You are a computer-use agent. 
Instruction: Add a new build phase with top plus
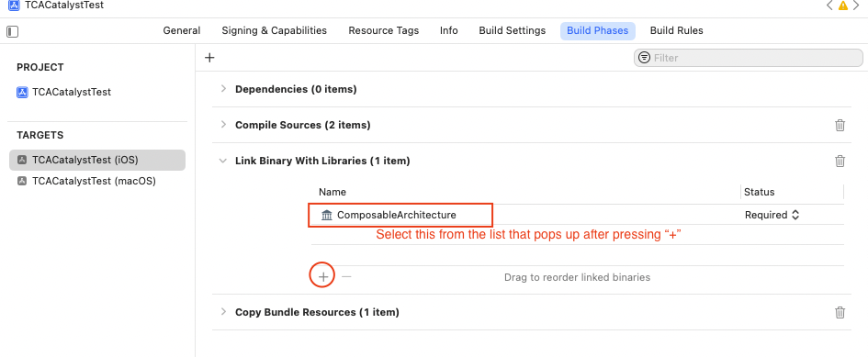[209, 58]
